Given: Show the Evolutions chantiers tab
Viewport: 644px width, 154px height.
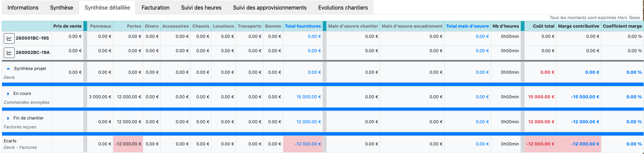Looking at the screenshot, I should [x=343, y=8].
